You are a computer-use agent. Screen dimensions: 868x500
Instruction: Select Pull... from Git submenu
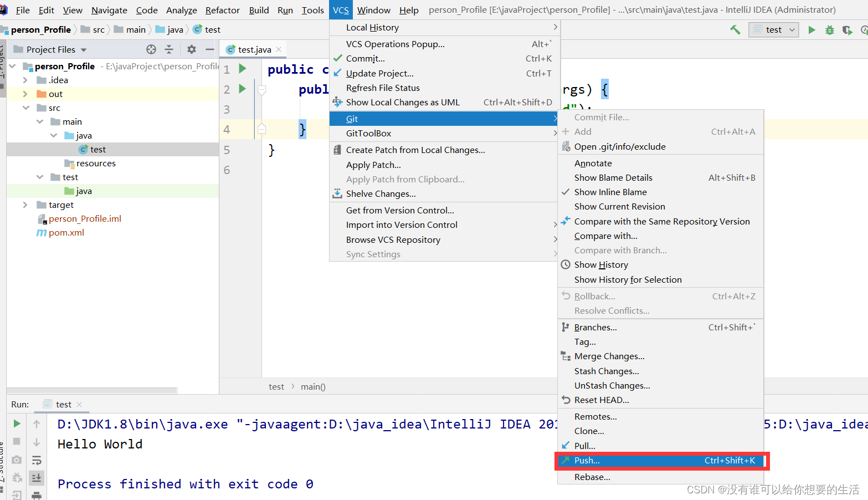click(660, 446)
